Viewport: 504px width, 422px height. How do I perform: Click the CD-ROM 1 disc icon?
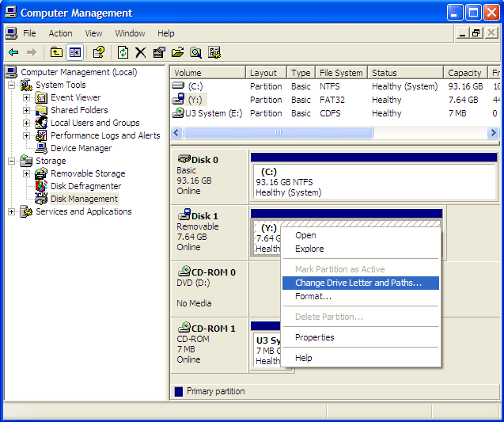pyautogui.click(x=184, y=328)
